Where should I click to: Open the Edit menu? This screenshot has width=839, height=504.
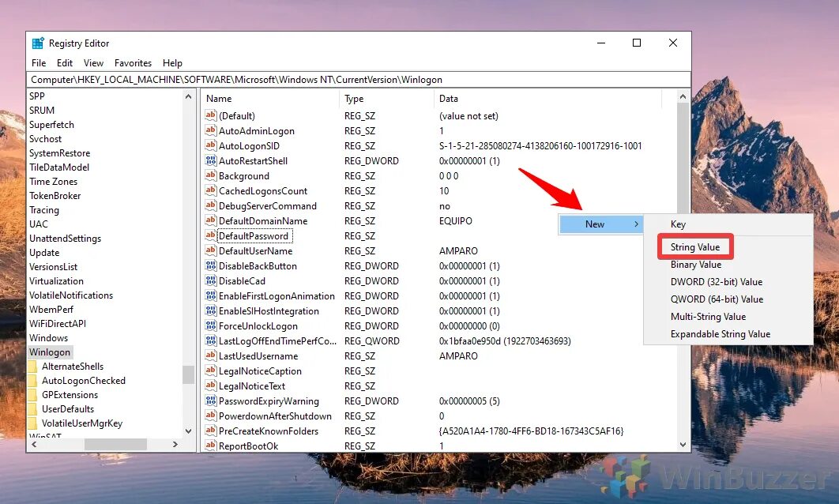pyautogui.click(x=65, y=63)
